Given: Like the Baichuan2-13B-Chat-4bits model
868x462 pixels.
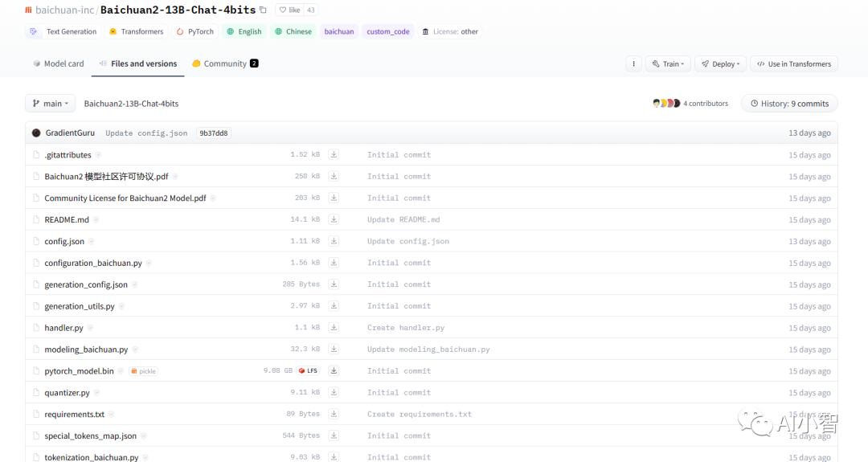Looking at the screenshot, I should 289,10.
